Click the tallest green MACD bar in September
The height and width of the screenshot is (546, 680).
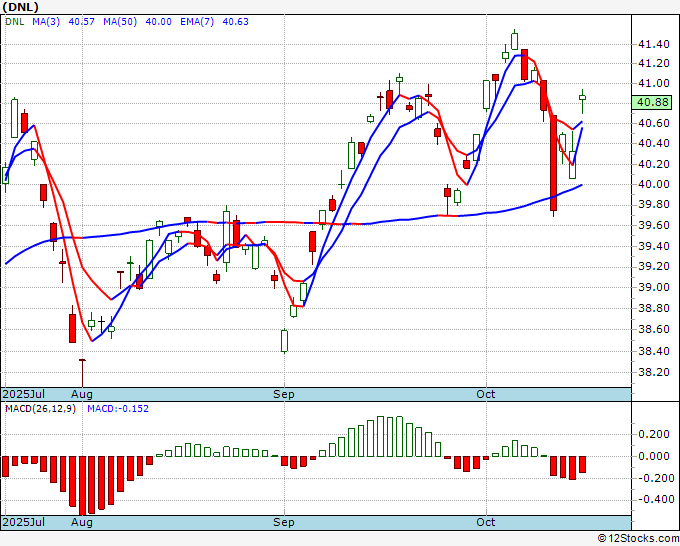click(x=381, y=436)
